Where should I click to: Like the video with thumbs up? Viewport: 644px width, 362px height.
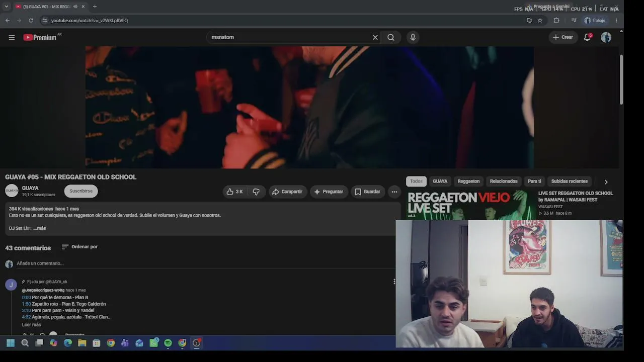point(234,192)
